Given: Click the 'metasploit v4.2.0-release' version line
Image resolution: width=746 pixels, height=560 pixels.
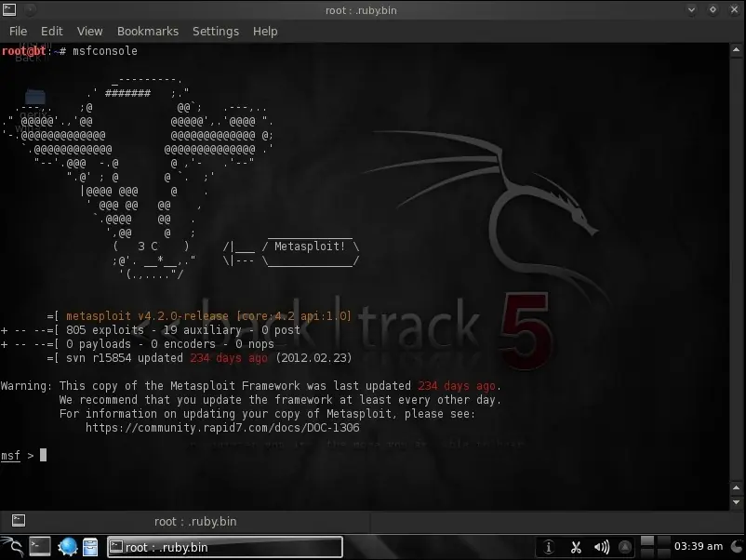Looking at the screenshot, I should [x=208, y=316].
